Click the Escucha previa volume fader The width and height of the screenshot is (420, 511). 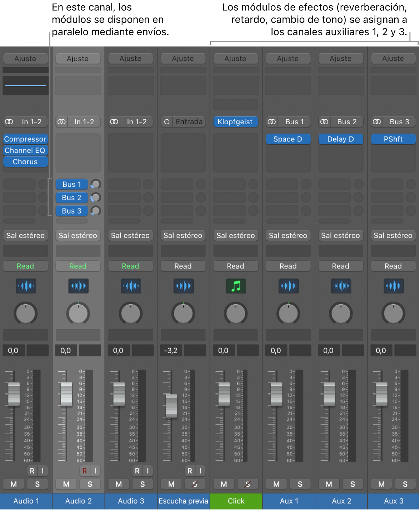[172, 406]
